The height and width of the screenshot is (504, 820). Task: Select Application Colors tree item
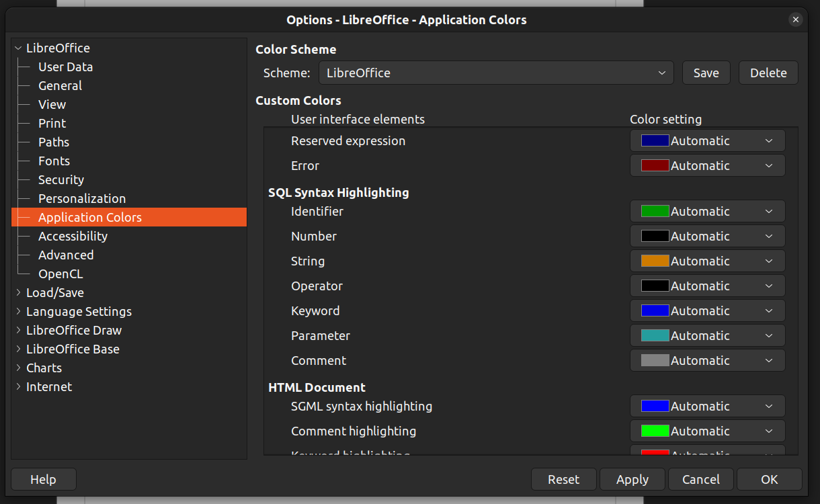pyautogui.click(x=129, y=218)
